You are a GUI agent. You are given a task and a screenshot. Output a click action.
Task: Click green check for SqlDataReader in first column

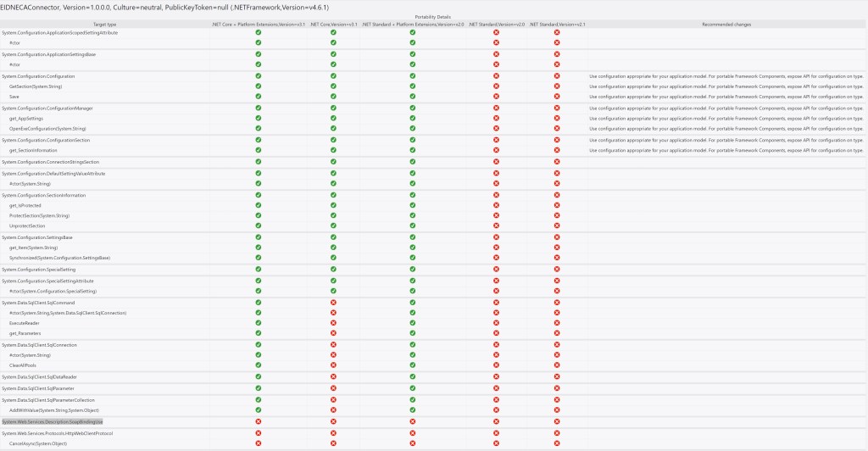258,377
